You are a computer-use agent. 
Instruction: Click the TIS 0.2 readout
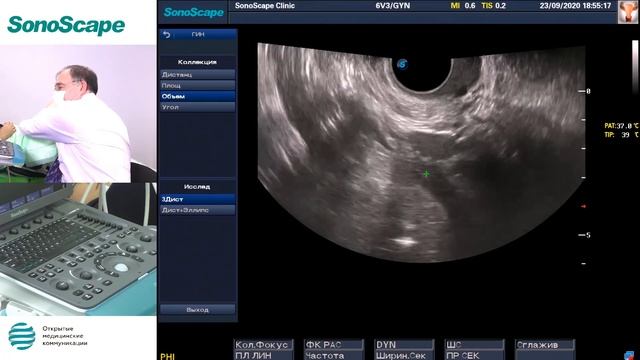(x=493, y=6)
